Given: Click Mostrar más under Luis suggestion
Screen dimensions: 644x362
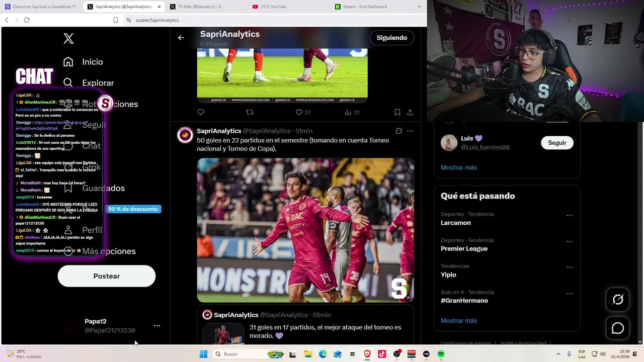Looking at the screenshot, I should tap(459, 167).
